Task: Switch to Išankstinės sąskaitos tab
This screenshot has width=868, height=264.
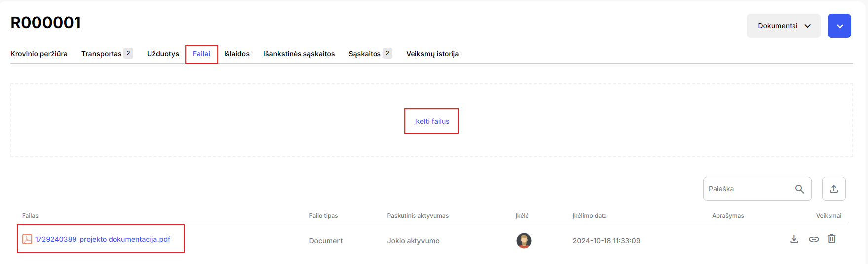Action: [x=299, y=54]
